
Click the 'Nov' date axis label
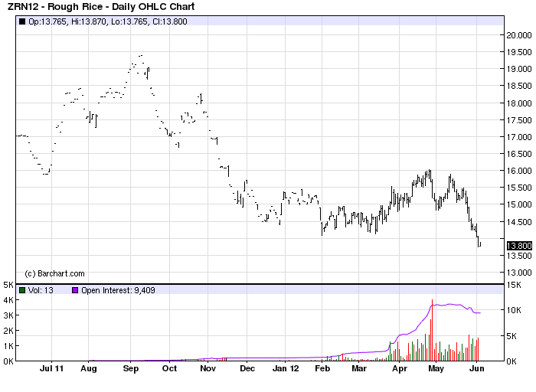[208, 368]
